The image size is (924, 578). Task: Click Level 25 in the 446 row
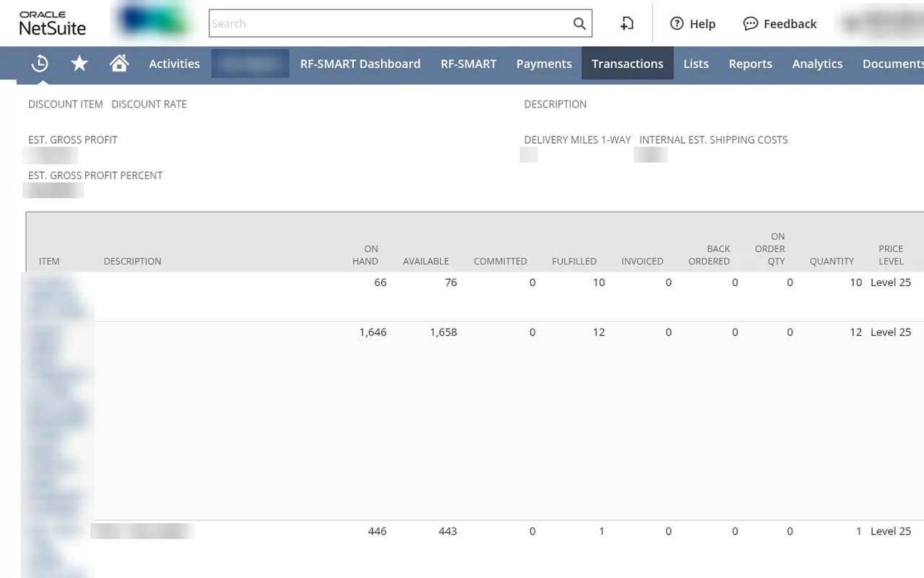click(891, 531)
